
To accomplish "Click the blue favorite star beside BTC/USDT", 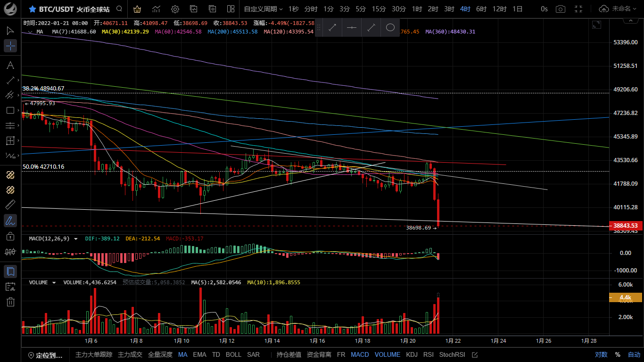I will click(x=32, y=9).
